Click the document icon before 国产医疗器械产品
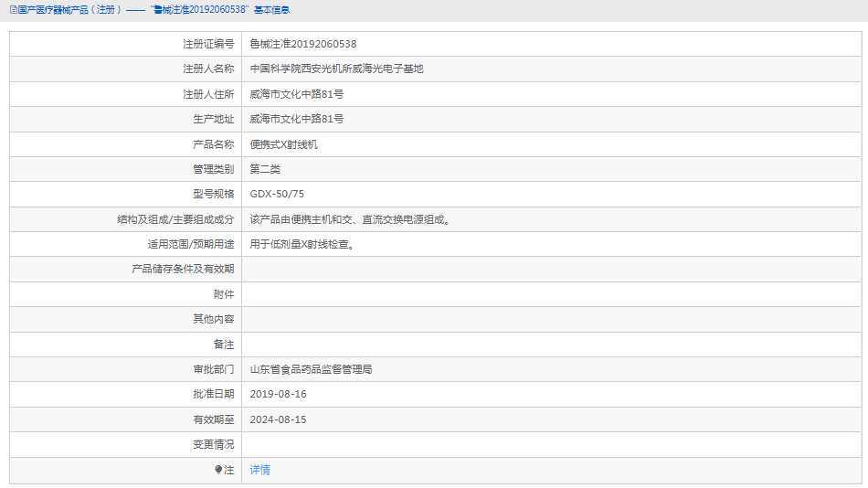Image resolution: width=868 pixels, height=488 pixels. (x=14, y=10)
